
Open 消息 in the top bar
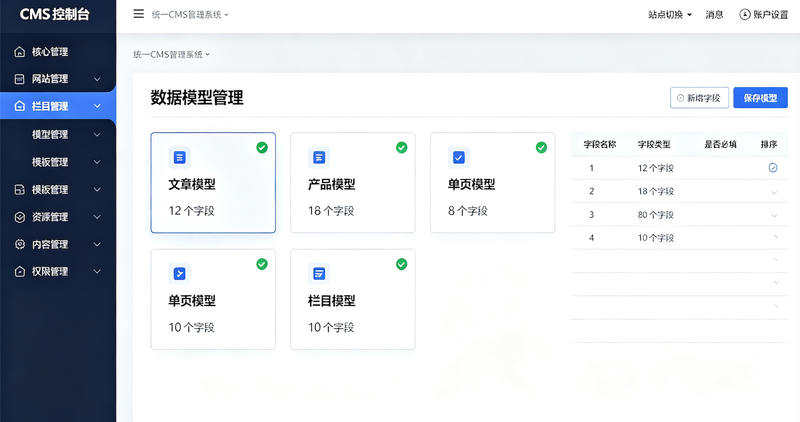coord(714,15)
